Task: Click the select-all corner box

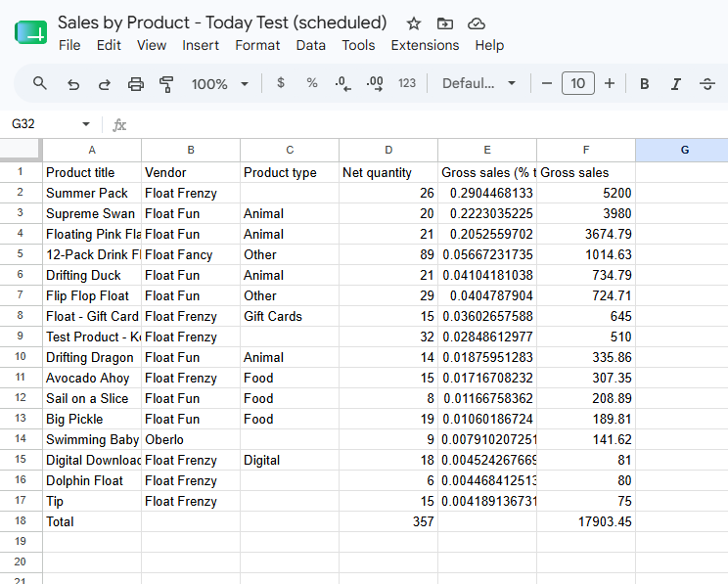Action: (x=21, y=150)
